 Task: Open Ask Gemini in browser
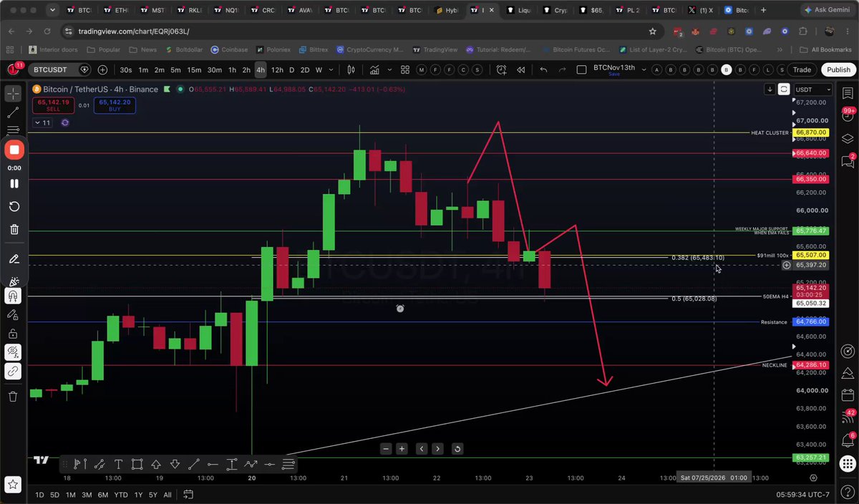pyautogui.click(x=828, y=11)
